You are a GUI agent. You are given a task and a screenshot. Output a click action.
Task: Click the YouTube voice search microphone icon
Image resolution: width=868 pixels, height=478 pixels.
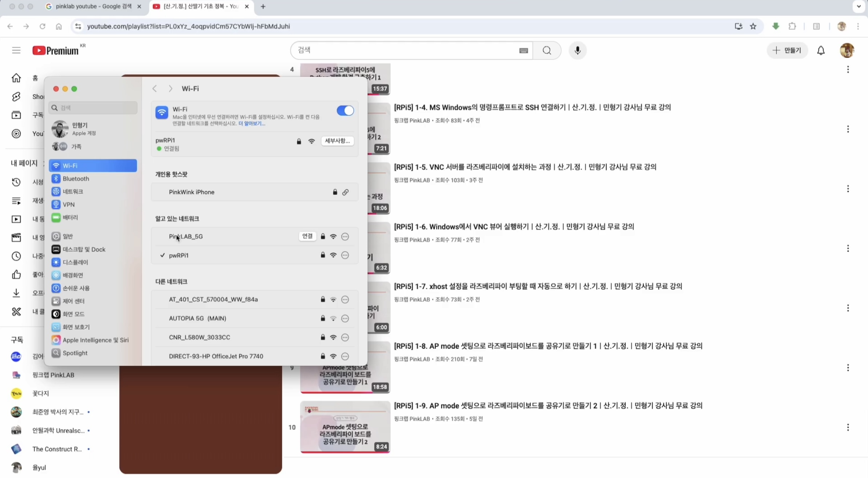click(x=578, y=50)
